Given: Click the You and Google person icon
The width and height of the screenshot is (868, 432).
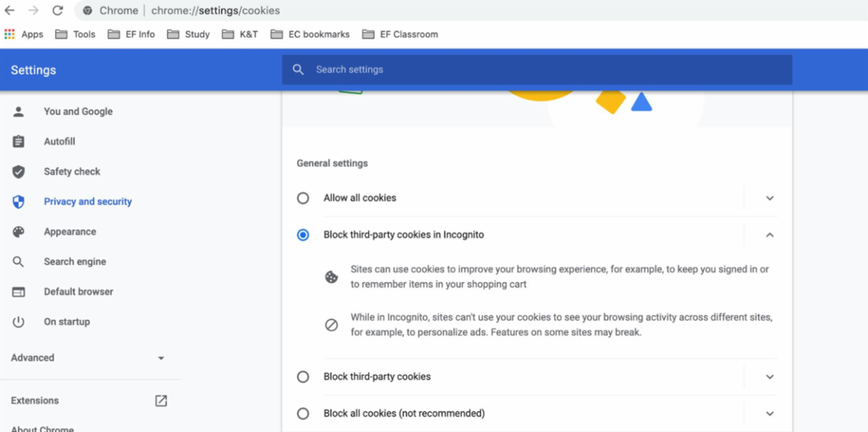Looking at the screenshot, I should [x=19, y=111].
